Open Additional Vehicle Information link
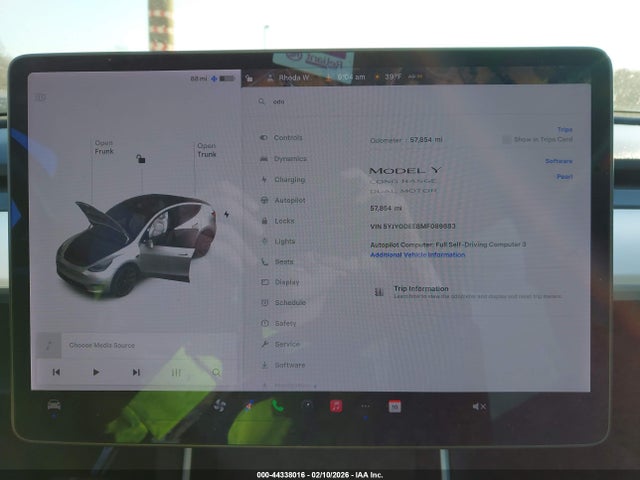This screenshot has width=640, height=480. point(418,255)
